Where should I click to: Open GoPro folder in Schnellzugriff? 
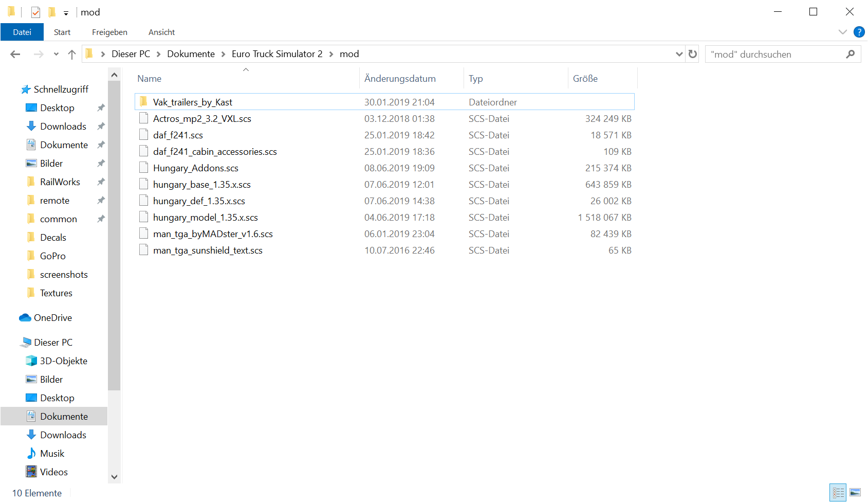54,256
